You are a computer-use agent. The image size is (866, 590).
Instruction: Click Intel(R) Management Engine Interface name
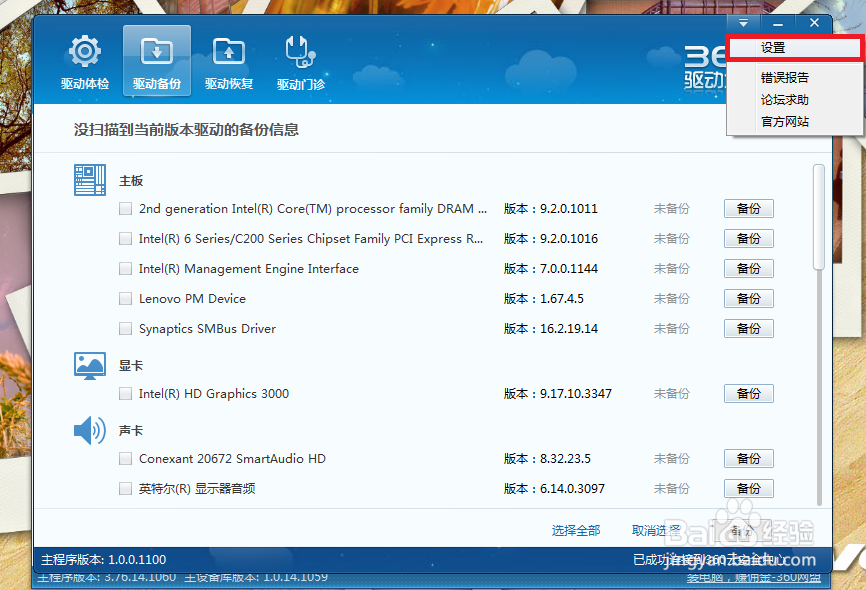point(249,268)
